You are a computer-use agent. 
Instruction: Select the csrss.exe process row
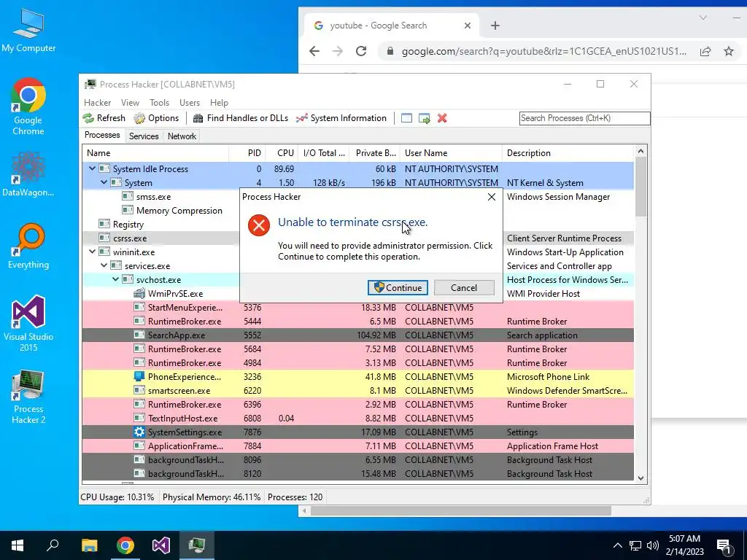click(357, 238)
